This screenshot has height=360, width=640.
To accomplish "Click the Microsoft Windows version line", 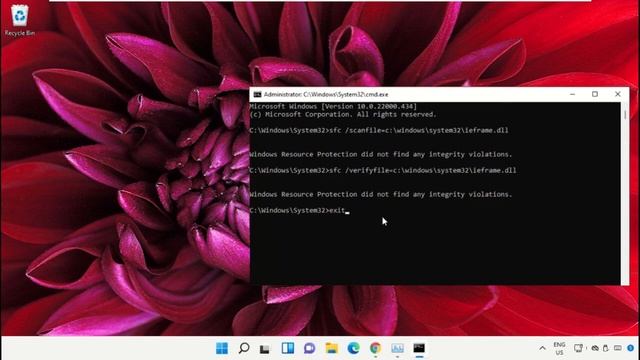I will 333,107.
